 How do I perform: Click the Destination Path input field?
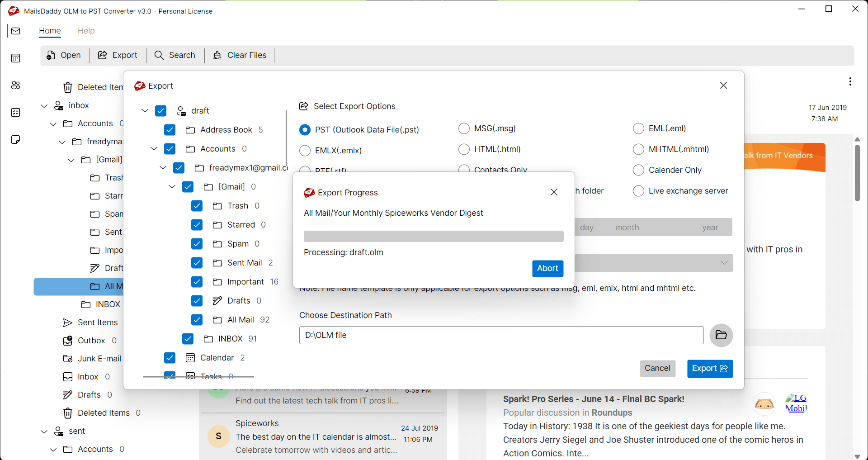(501, 335)
